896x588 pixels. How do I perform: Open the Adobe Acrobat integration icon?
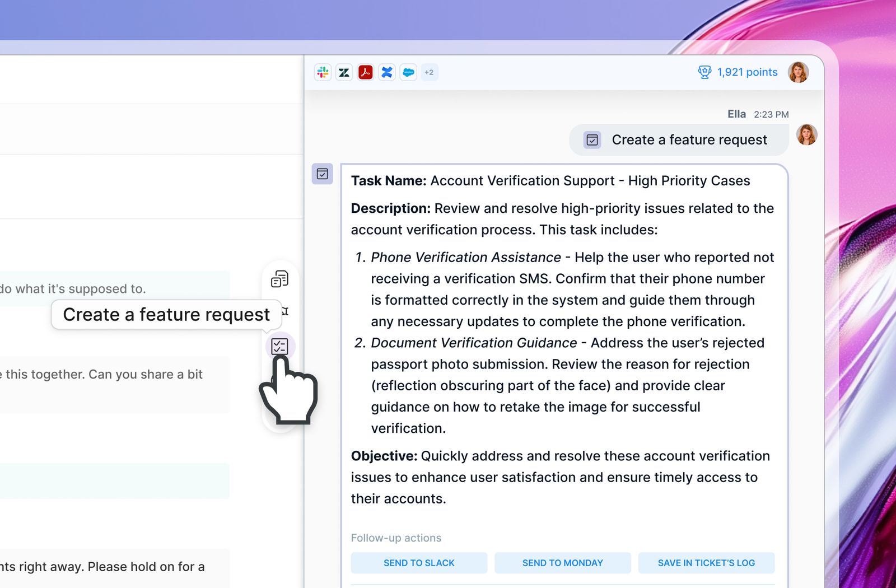(x=365, y=72)
